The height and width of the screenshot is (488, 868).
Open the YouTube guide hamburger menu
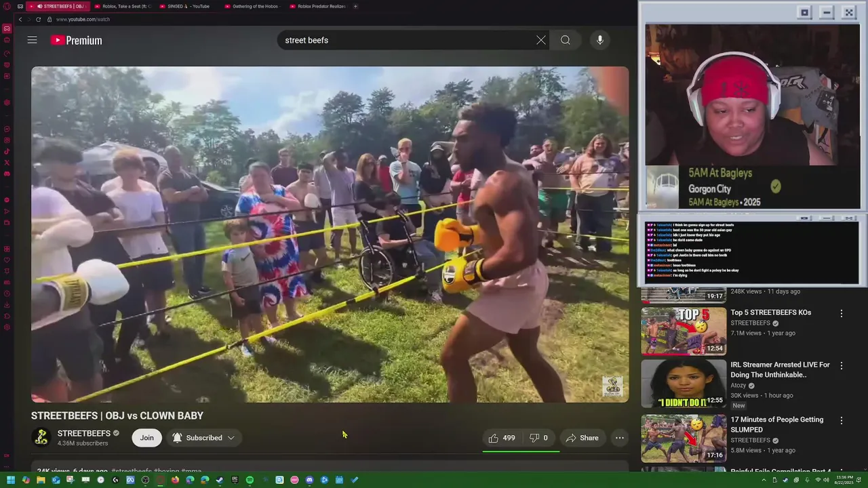coord(32,40)
